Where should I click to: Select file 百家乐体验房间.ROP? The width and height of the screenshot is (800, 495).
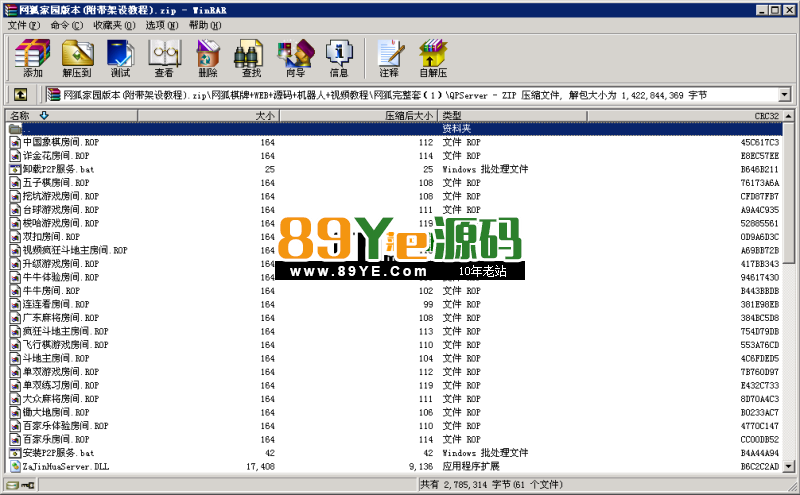(x=65, y=426)
